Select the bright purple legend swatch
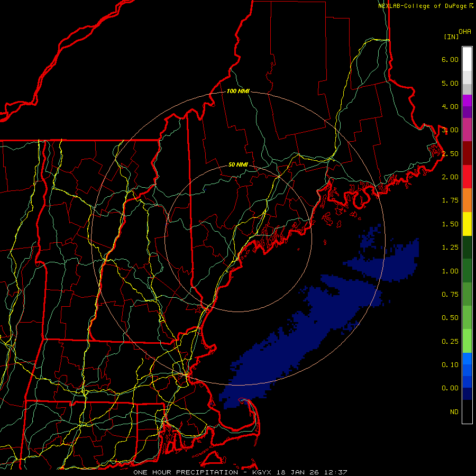476x476 pixels. pos(467,100)
